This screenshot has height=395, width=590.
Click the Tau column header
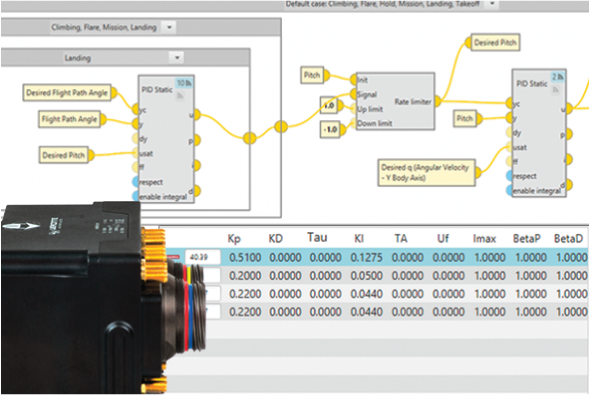[317, 237]
